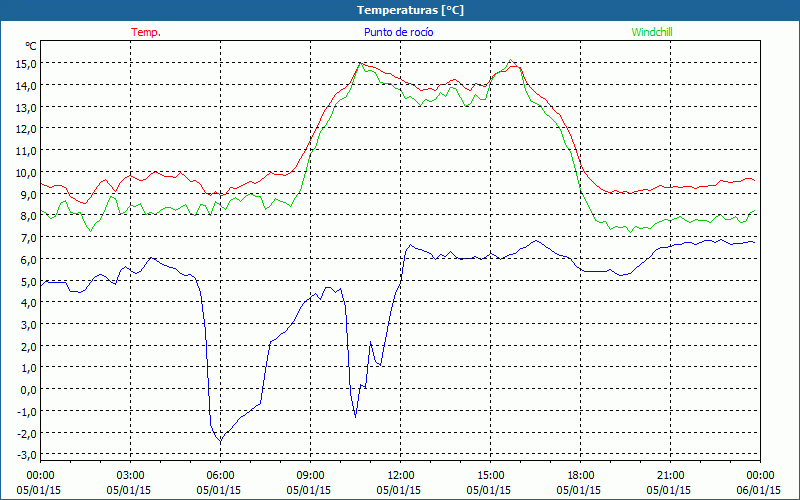The width and height of the screenshot is (800, 500).
Task: Click the 06/01/15 date label
Action: coord(760,490)
